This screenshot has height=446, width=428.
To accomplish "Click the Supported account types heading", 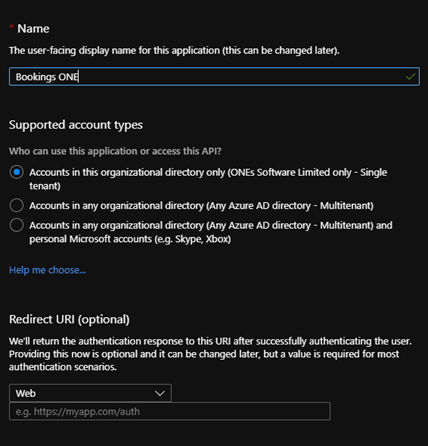I will 76,125.
